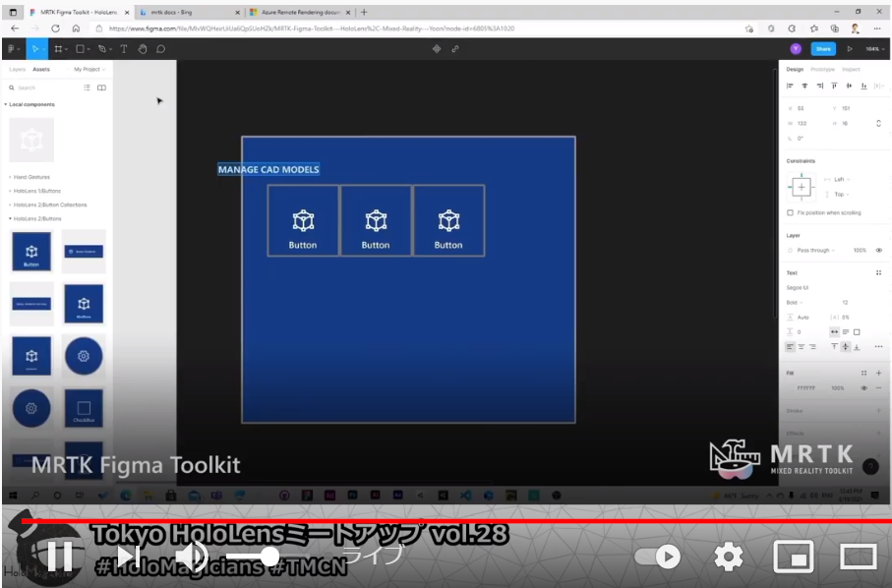This screenshot has width=892, height=588.
Task: Skip to next video
Action: (129, 557)
